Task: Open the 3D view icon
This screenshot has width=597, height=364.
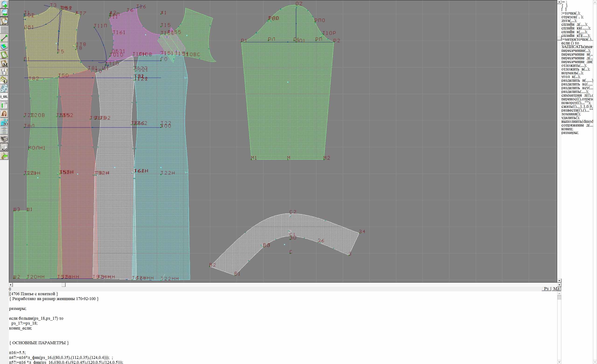Action: pos(4,122)
